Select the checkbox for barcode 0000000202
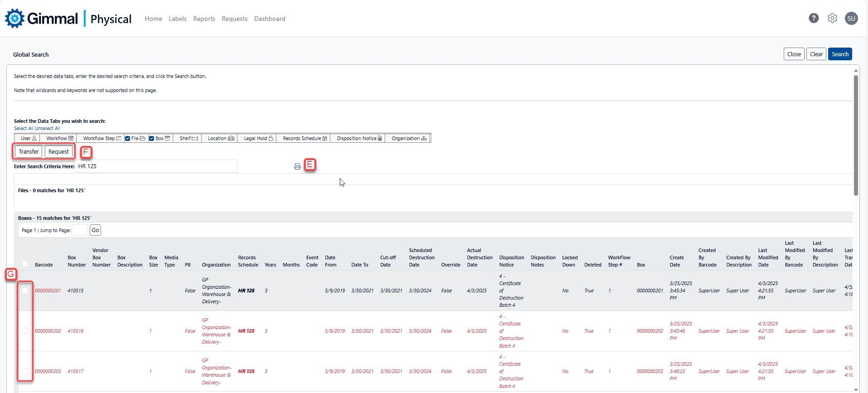868x393 pixels. [25, 331]
